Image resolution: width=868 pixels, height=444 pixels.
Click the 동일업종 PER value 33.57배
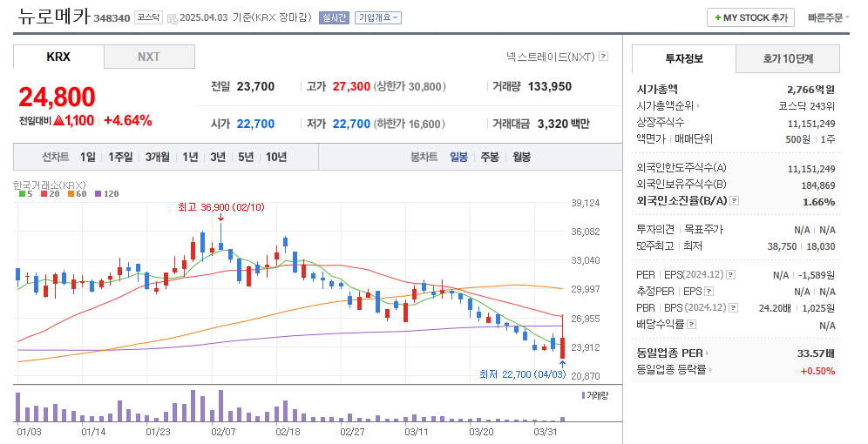coord(816,353)
